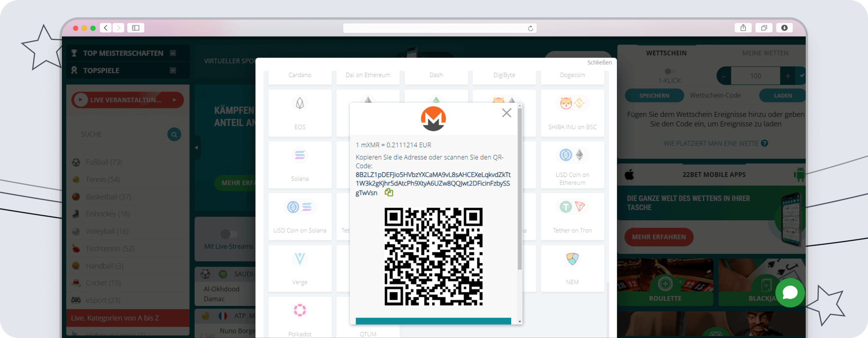Open the Live Veranstaltungen button
The width and height of the screenshot is (868, 338).
click(x=128, y=100)
